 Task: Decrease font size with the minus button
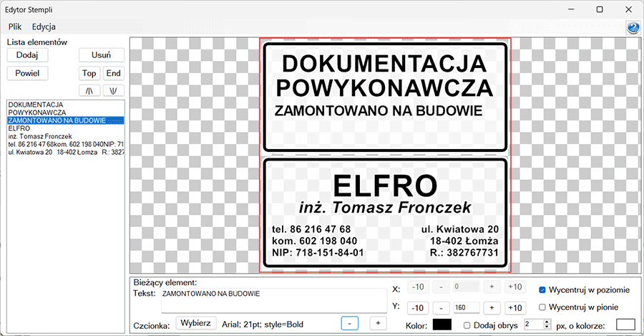click(x=348, y=324)
